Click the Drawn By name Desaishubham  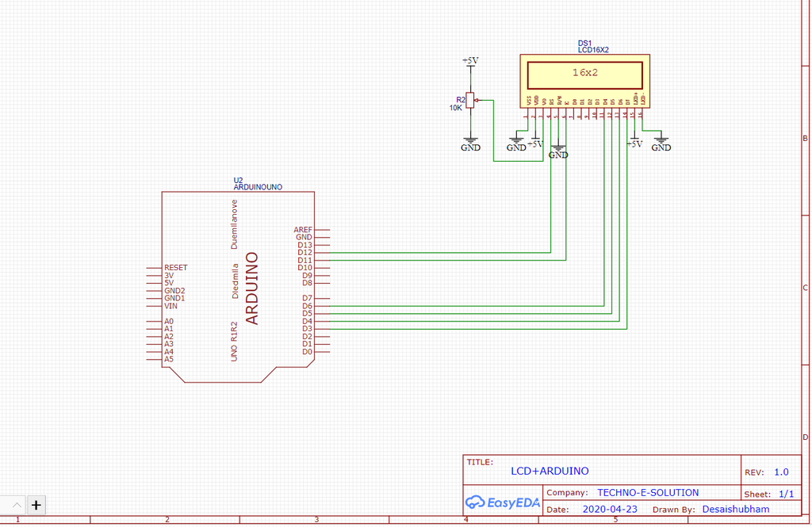click(736, 509)
